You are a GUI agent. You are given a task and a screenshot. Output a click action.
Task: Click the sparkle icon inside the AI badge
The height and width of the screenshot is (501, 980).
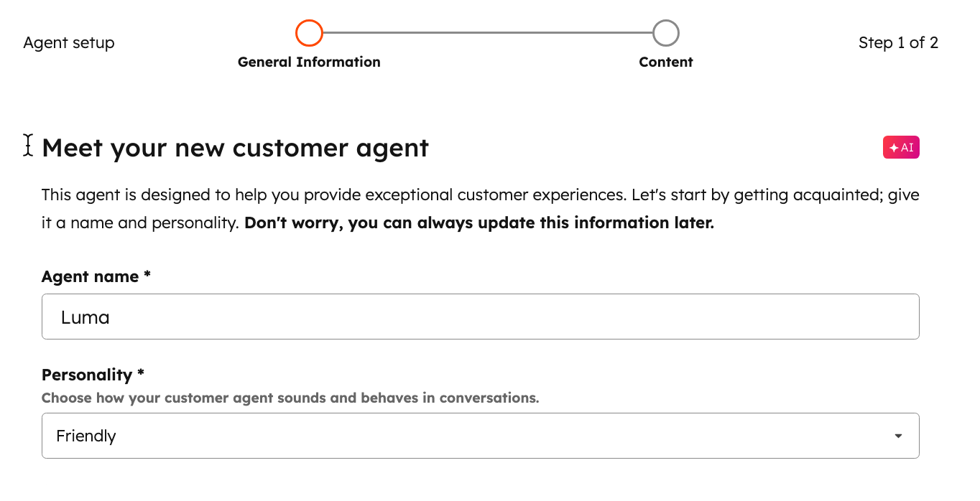click(893, 147)
